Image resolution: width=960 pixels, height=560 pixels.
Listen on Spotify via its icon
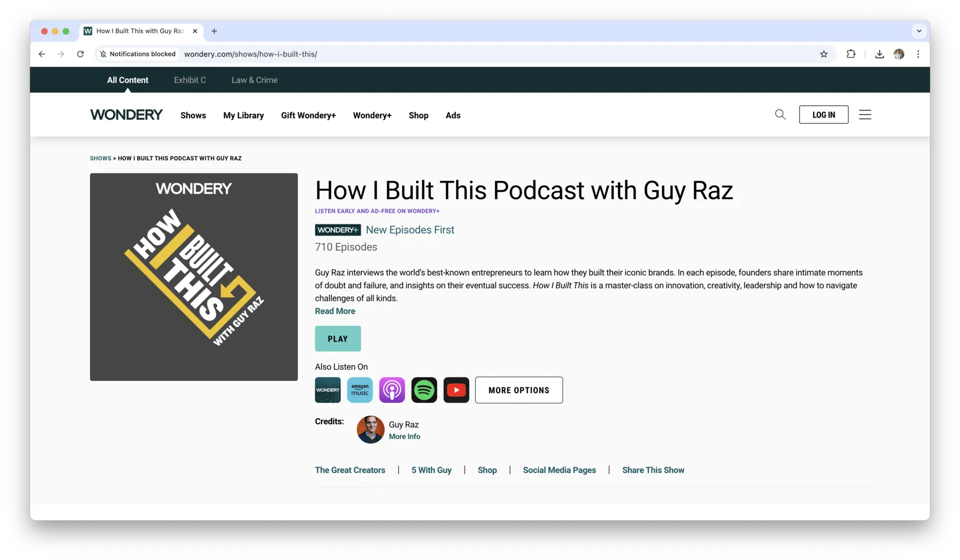coord(424,389)
